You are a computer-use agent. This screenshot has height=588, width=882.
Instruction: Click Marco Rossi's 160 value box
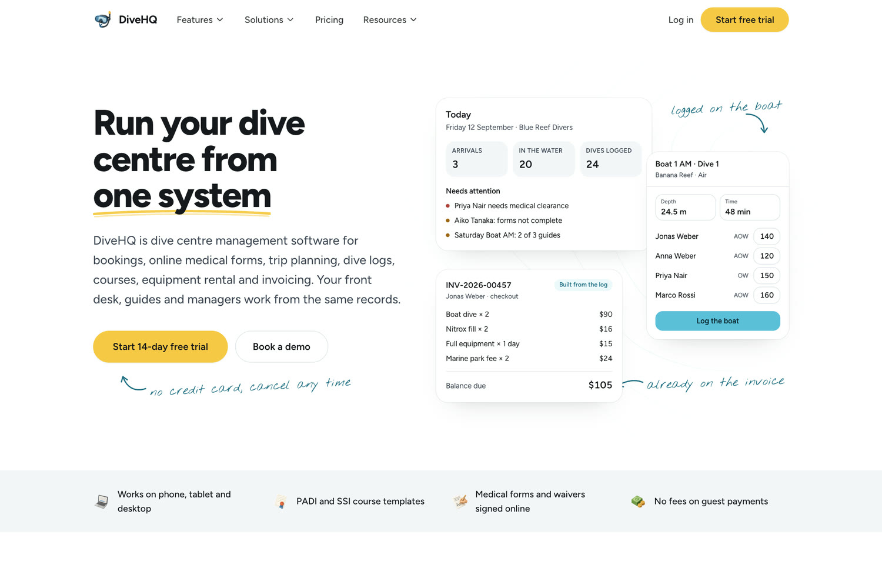[767, 295]
